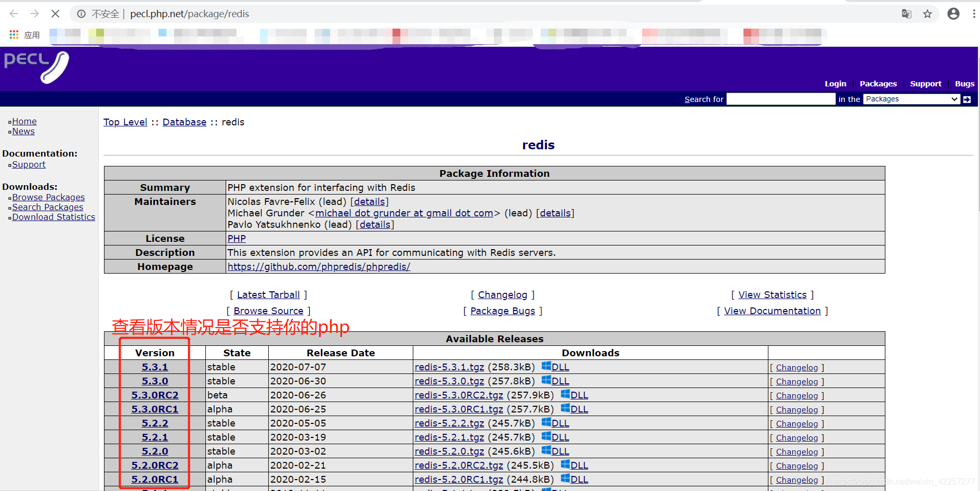
Task: Download redis-5.3.1.tgz
Action: [449, 367]
